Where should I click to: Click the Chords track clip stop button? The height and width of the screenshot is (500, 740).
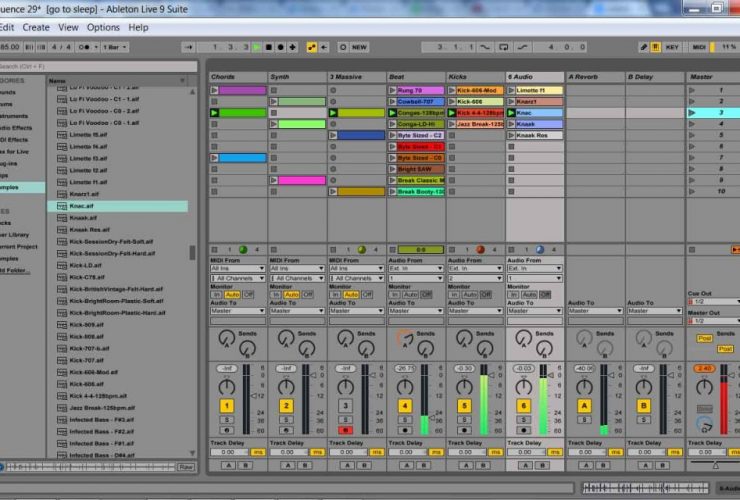214,250
